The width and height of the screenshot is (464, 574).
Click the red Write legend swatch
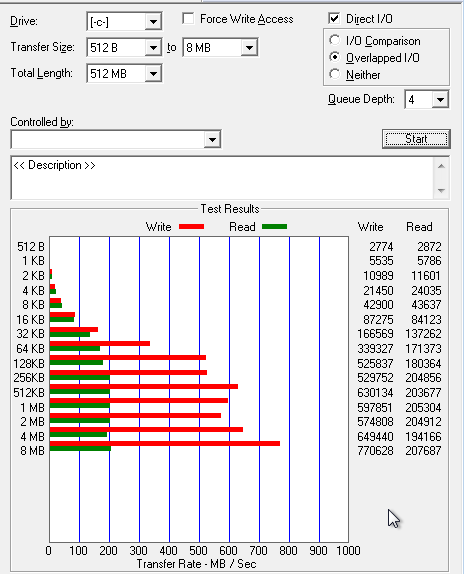(x=191, y=227)
